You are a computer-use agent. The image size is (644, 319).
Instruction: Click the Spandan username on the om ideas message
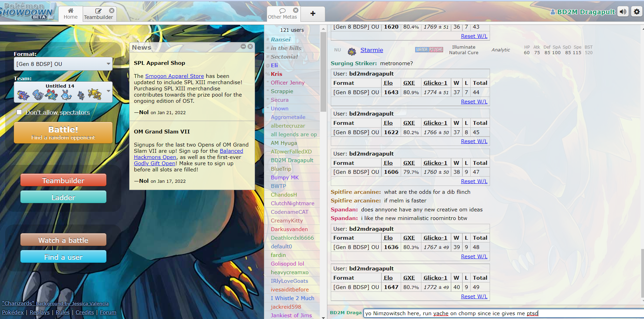coord(344,209)
